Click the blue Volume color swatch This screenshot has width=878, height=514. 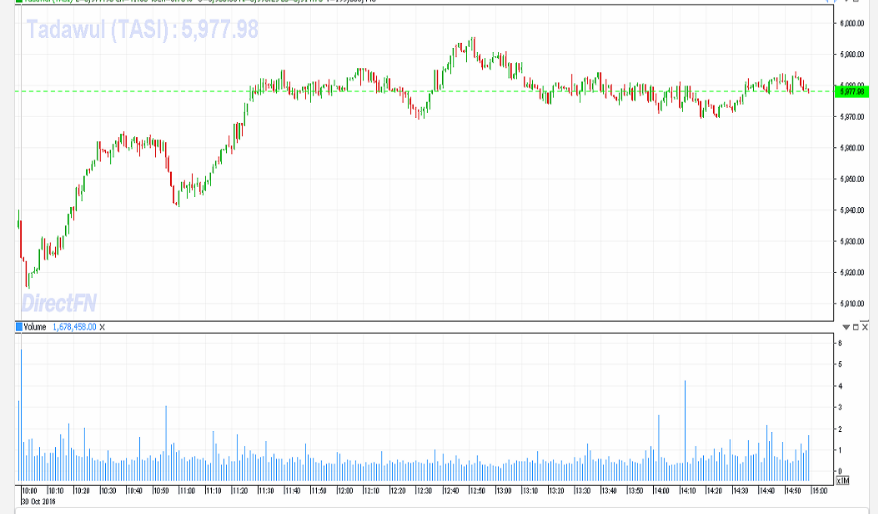[19, 327]
